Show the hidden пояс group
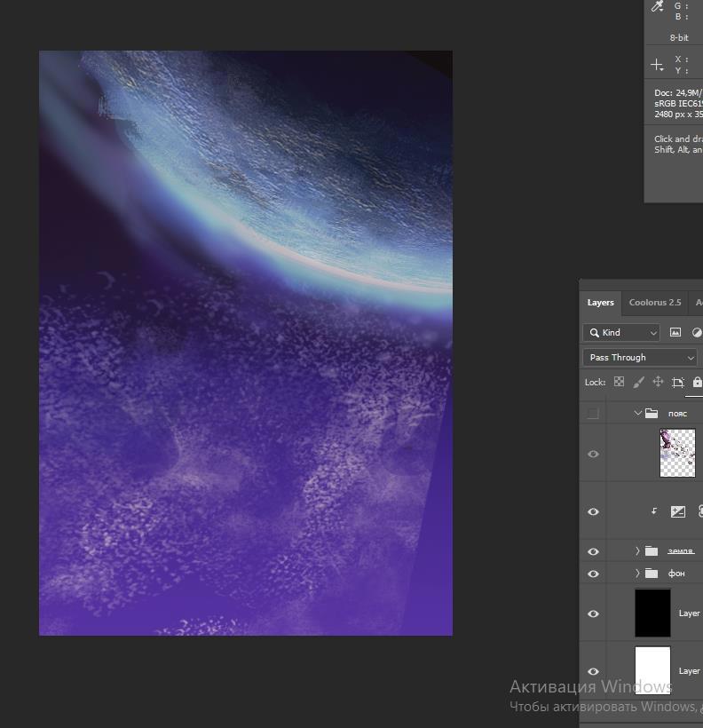 (593, 413)
